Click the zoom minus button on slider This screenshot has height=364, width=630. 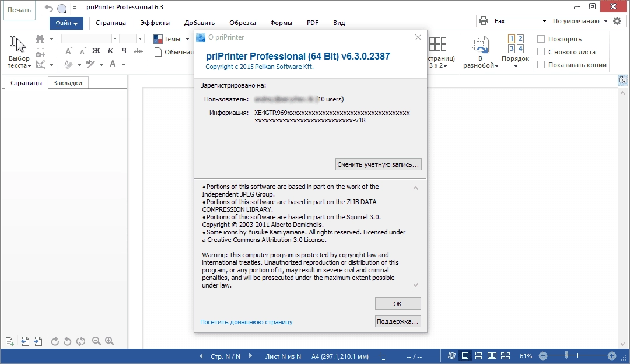(x=543, y=356)
